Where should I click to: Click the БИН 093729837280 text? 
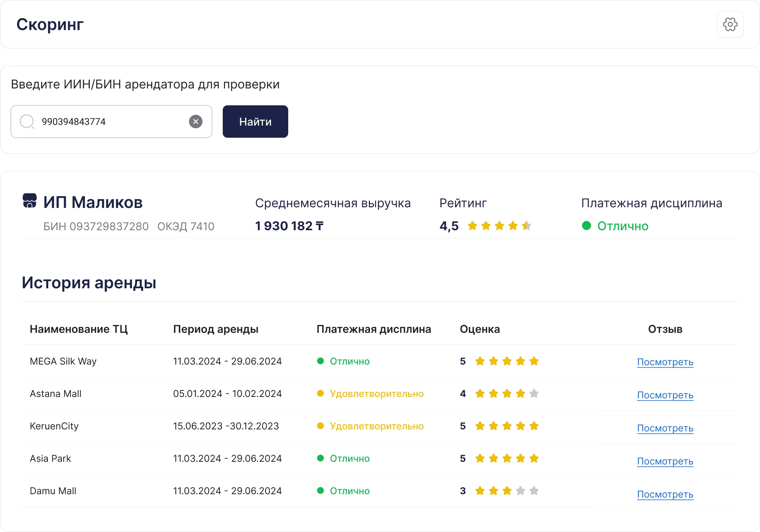96,226
